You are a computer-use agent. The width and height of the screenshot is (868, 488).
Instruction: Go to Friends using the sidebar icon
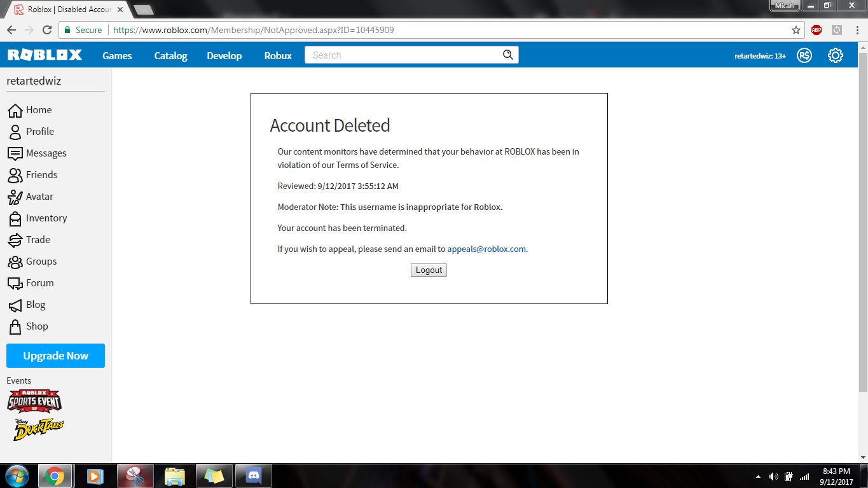(15, 175)
